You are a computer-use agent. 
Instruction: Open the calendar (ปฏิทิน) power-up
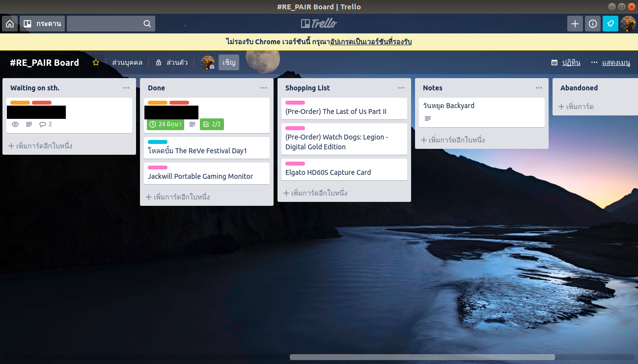[x=566, y=62]
